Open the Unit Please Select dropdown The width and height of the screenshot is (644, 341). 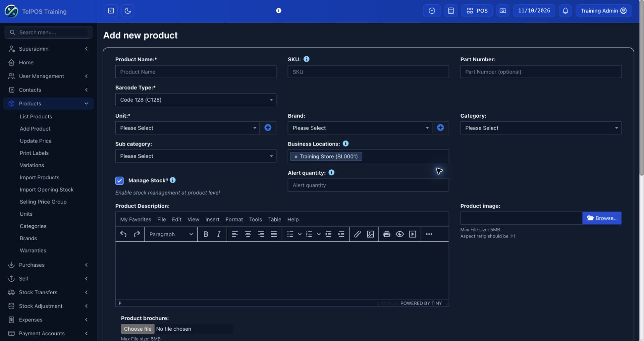pyautogui.click(x=187, y=128)
